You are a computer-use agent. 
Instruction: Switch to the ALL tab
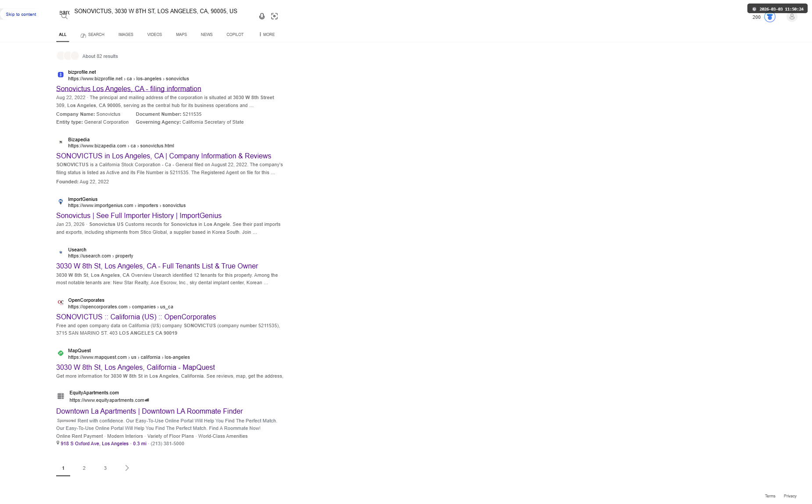click(63, 35)
